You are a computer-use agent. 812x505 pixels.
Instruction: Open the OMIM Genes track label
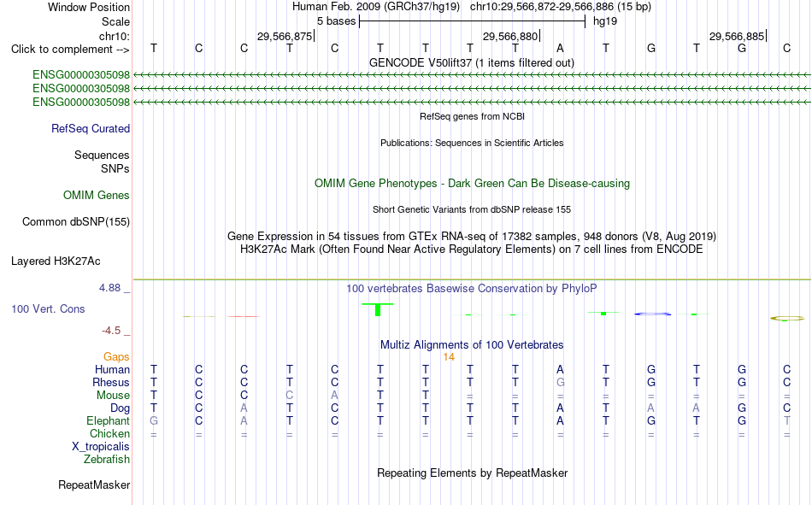(x=96, y=196)
